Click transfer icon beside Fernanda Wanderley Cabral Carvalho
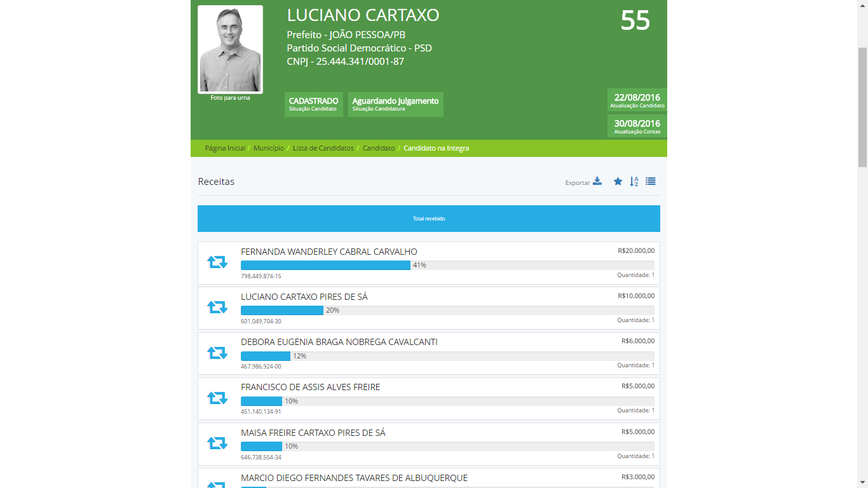The height and width of the screenshot is (488, 868). [x=217, y=262]
